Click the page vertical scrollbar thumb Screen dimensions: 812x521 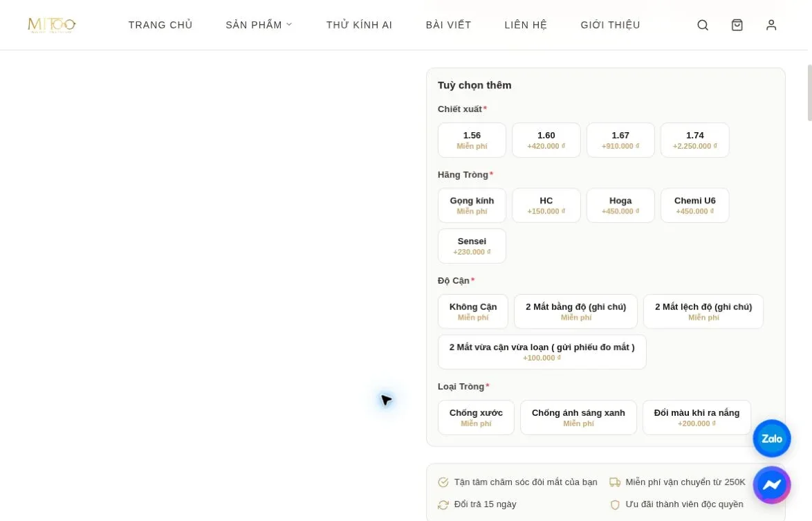click(809, 93)
